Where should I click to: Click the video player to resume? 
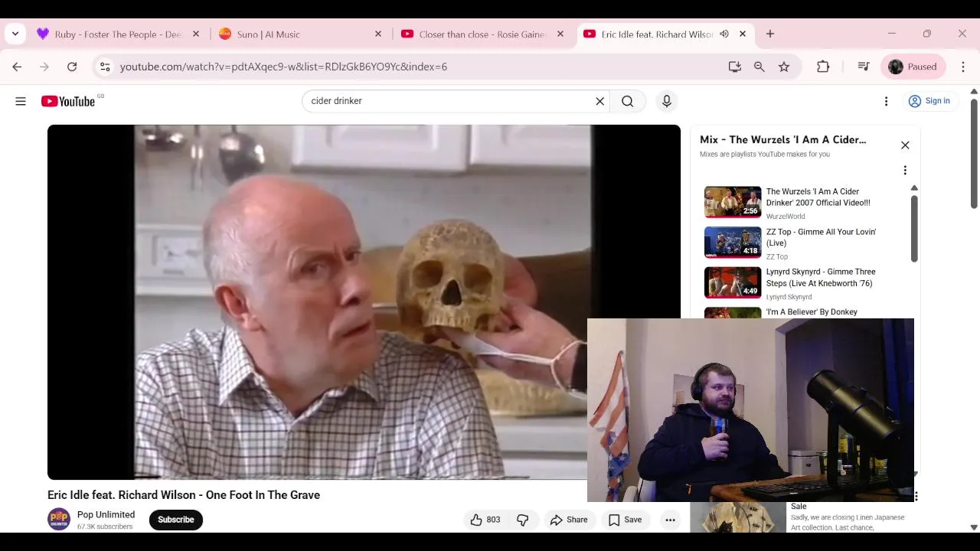[364, 302]
